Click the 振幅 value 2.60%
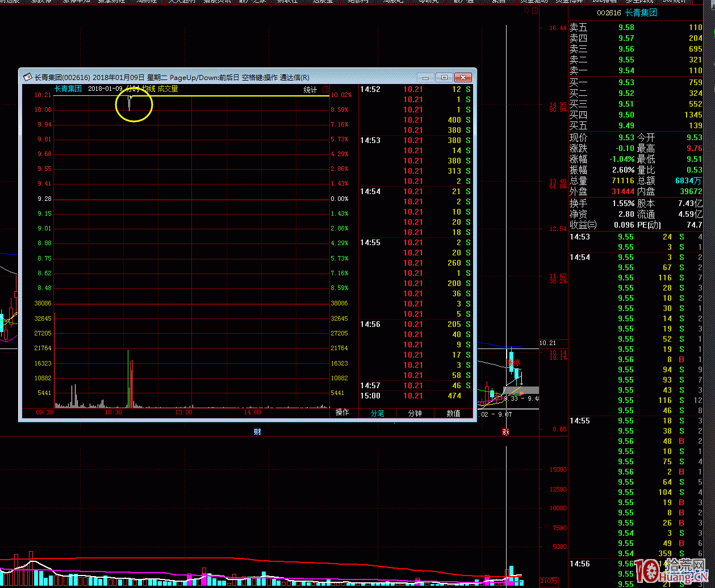Screen dimensions: 715x588 [x=623, y=170]
